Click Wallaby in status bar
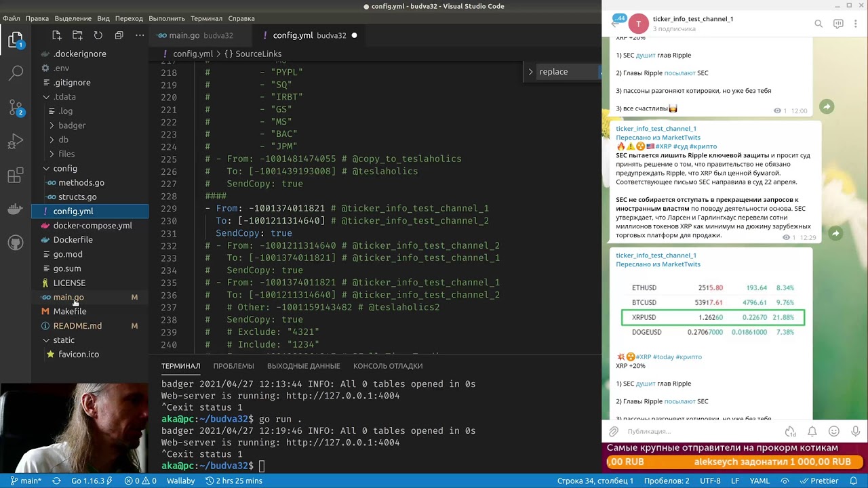Image resolution: width=868 pixels, height=488 pixels. coord(180,481)
